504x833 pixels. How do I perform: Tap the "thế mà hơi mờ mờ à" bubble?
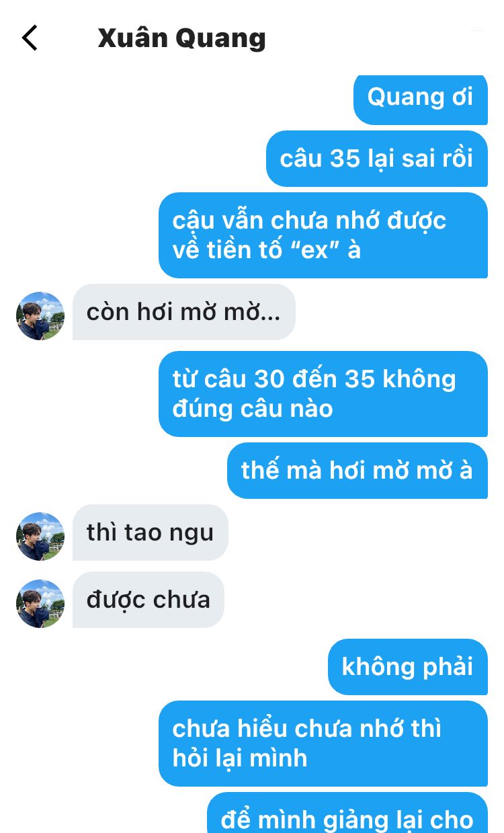click(x=358, y=471)
